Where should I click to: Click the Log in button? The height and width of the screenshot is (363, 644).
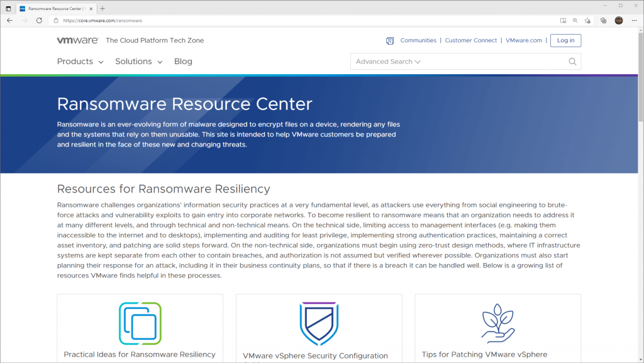point(565,40)
